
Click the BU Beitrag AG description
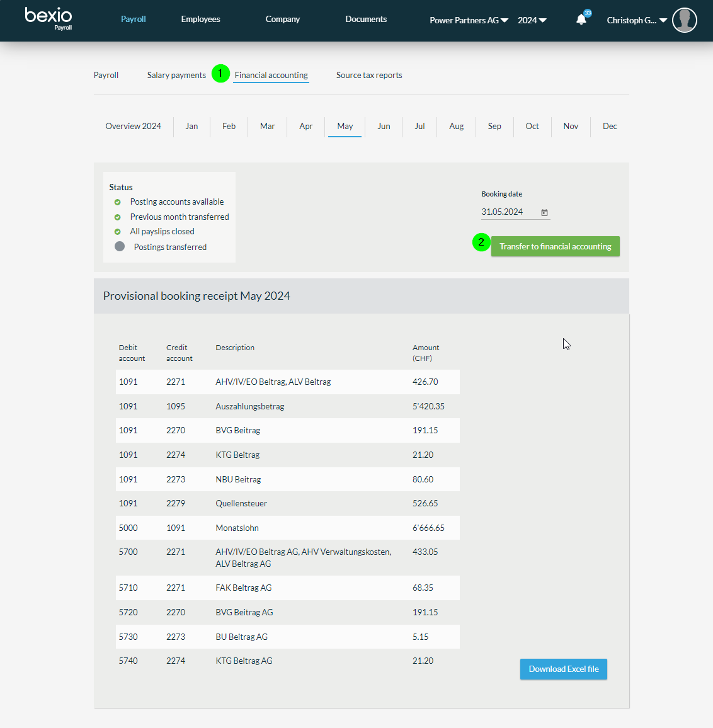click(x=241, y=637)
